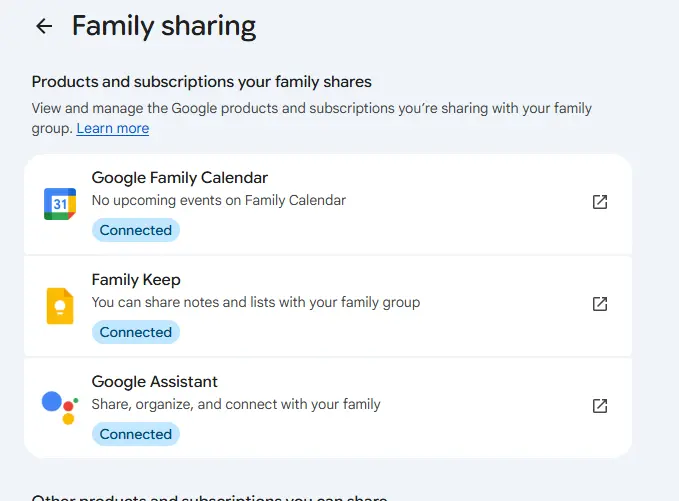This screenshot has width=679, height=501.
Task: Select the Google Family Calendar title
Action: pyautogui.click(x=180, y=178)
